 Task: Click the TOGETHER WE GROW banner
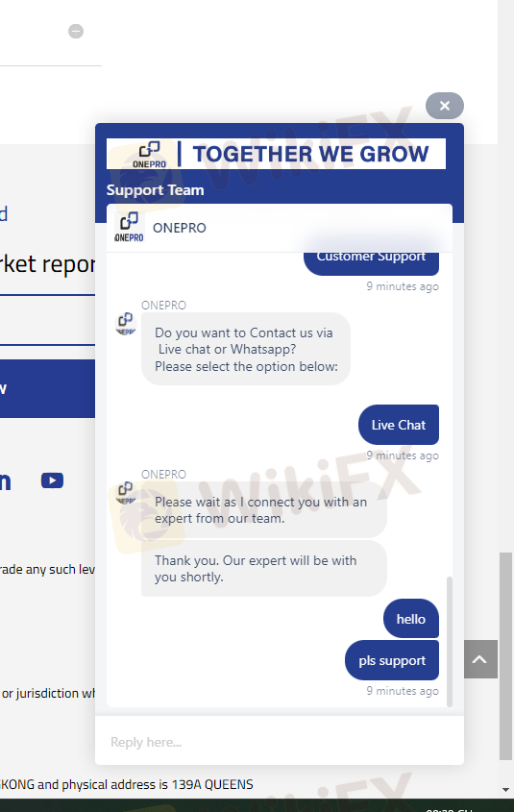click(x=276, y=154)
